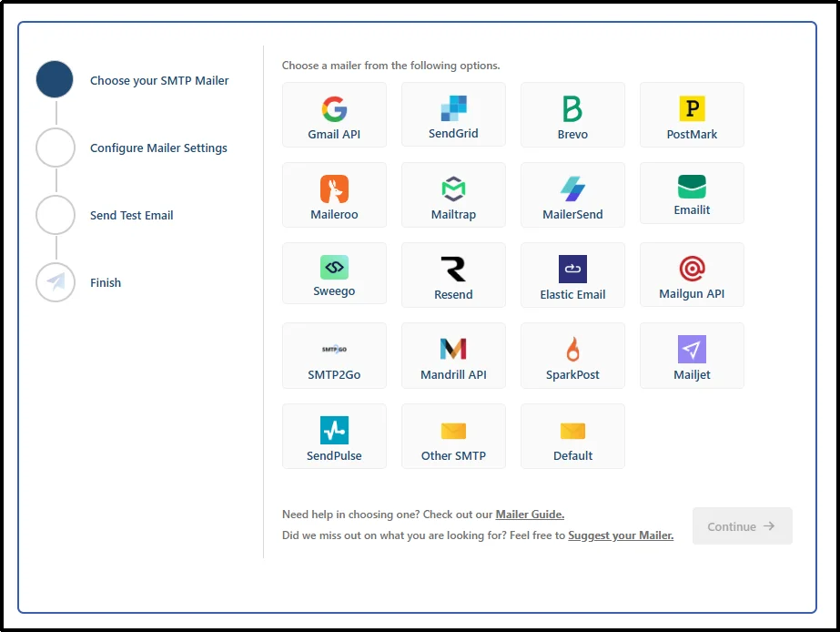Click the Emailit label text
840x632 pixels.
(x=692, y=210)
